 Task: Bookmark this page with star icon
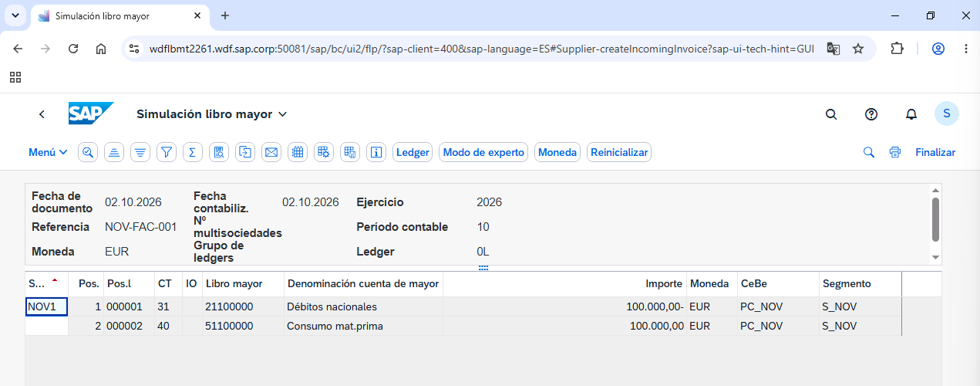click(x=858, y=49)
